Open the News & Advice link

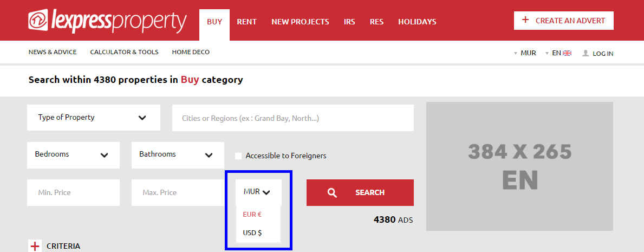coord(53,52)
